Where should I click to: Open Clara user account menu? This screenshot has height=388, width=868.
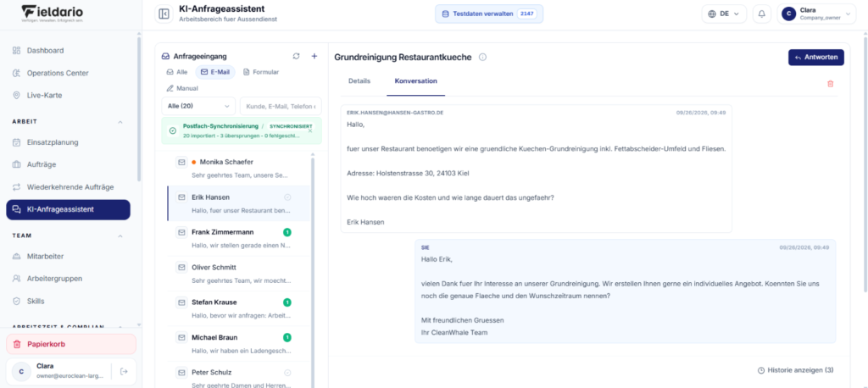(x=816, y=14)
